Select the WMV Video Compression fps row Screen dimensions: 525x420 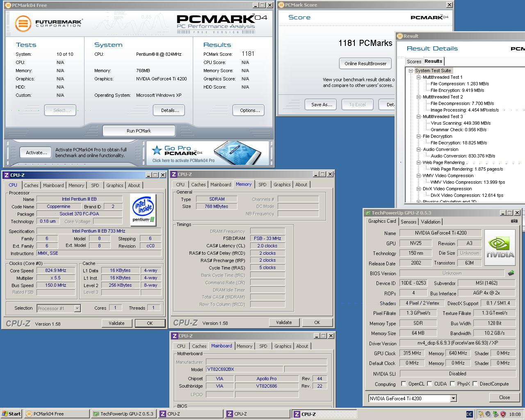coord(468,182)
